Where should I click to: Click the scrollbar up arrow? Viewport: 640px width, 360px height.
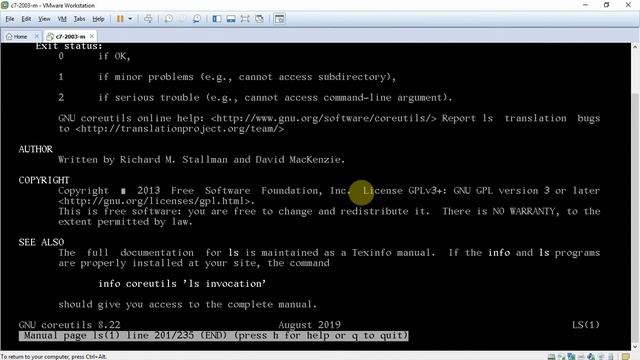click(635, 47)
